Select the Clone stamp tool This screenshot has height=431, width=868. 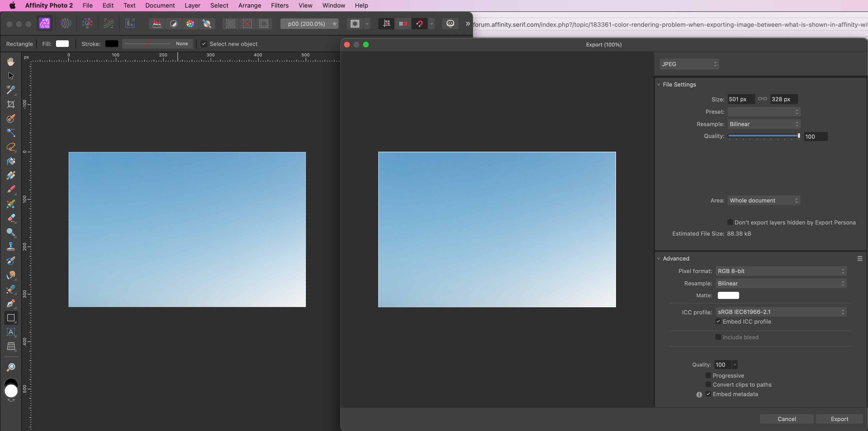(x=11, y=247)
